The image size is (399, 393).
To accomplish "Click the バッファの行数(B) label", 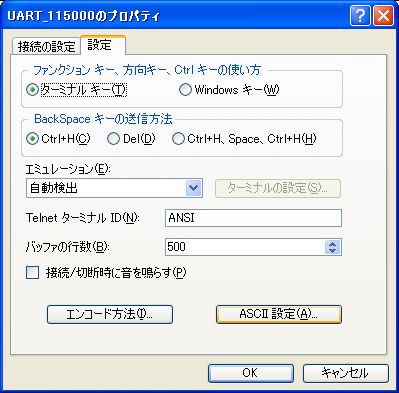I will 68,247.
